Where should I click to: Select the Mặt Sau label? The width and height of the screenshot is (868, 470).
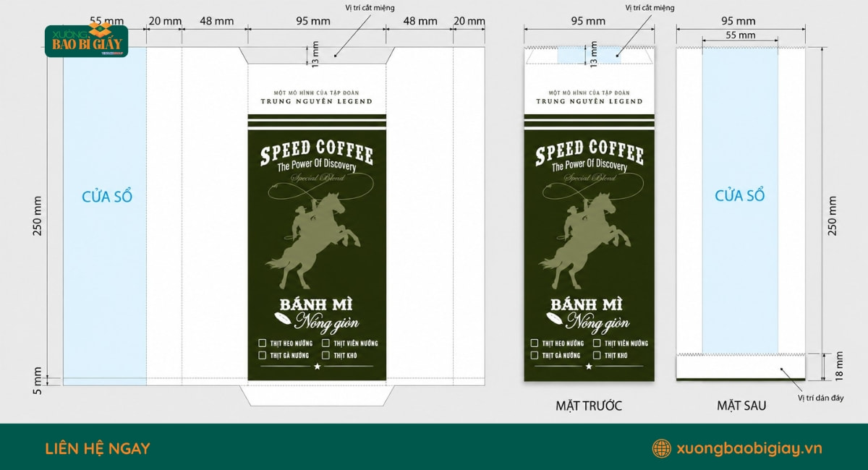(x=741, y=406)
